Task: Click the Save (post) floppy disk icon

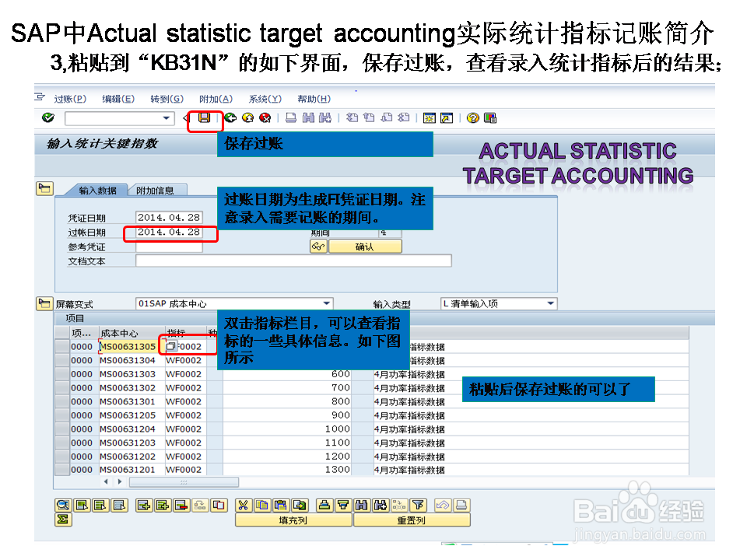Action: coord(205,117)
